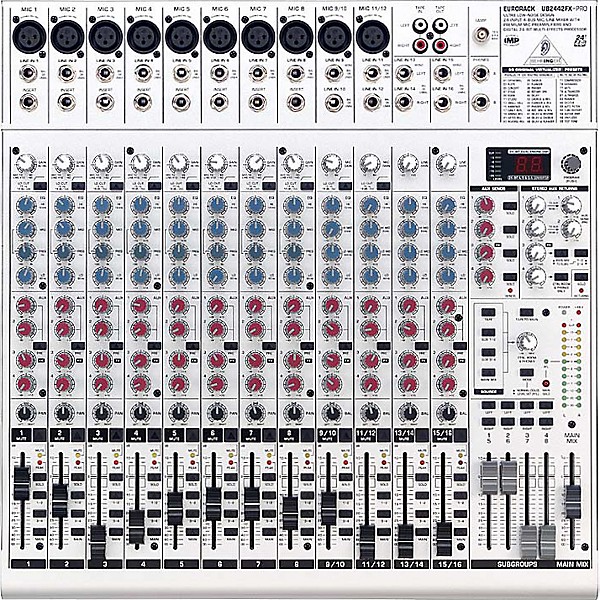This screenshot has width=600, height=600.
Task: Click the Tape Out right RCA socket
Action: (440, 46)
